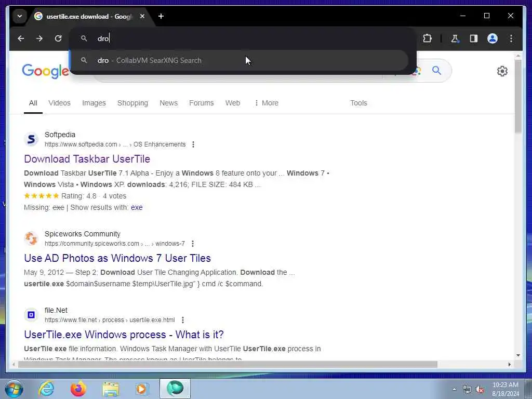Click the scroll down arrow
This screenshot has height=399, width=532.
pyautogui.click(x=518, y=355)
